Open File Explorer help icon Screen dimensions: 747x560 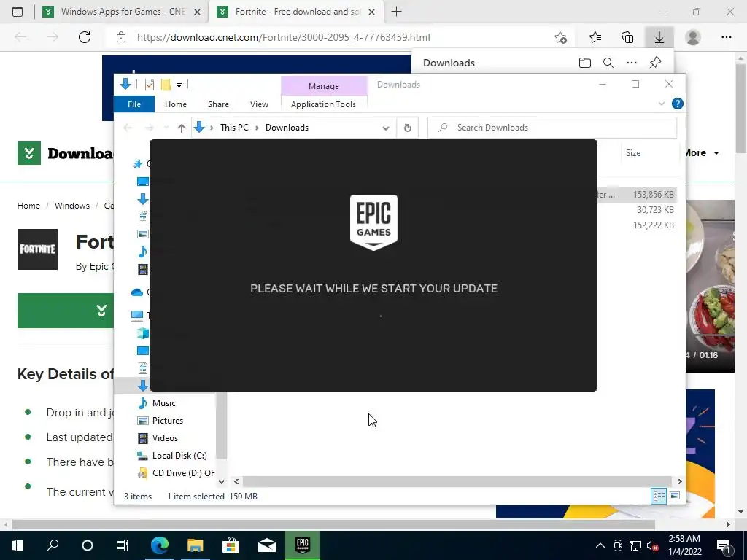(677, 104)
